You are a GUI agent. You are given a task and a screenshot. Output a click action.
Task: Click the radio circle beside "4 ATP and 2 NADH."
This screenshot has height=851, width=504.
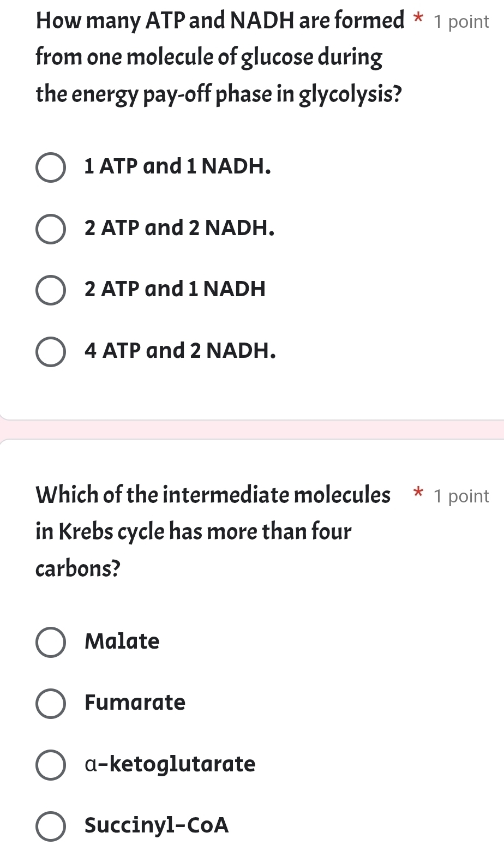point(51,351)
